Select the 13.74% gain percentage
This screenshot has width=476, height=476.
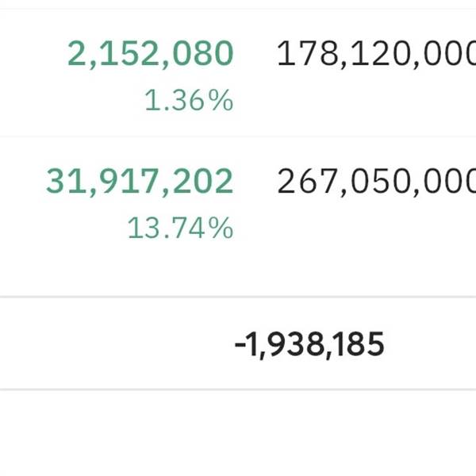point(180,228)
